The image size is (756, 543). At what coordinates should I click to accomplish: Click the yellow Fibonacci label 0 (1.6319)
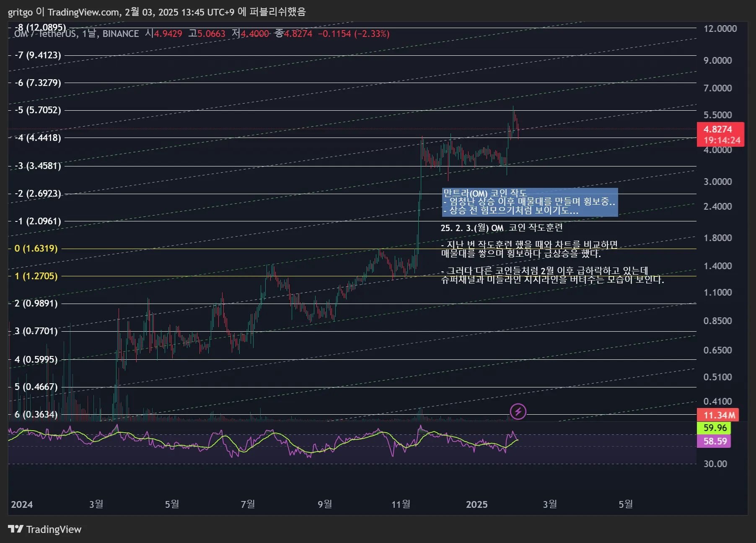(x=36, y=248)
